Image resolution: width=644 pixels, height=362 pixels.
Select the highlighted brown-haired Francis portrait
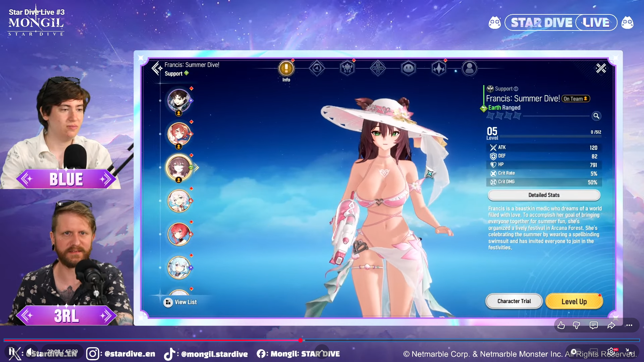coord(179,167)
